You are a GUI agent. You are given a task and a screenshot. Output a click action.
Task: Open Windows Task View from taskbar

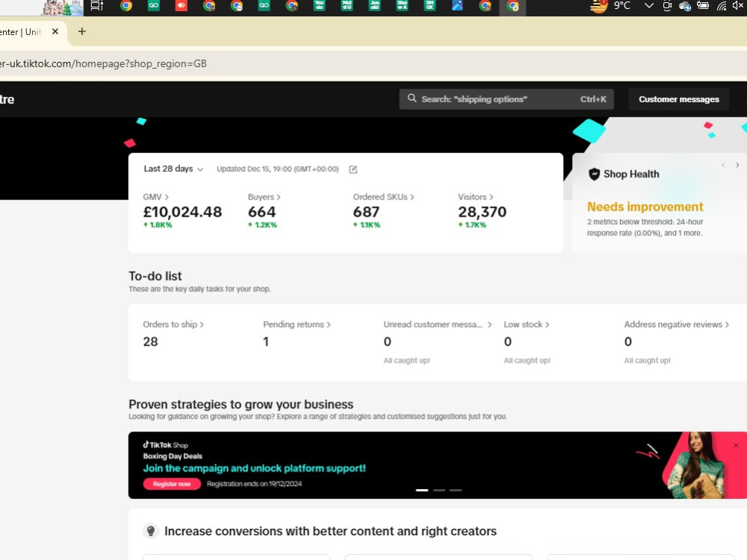coord(96,6)
